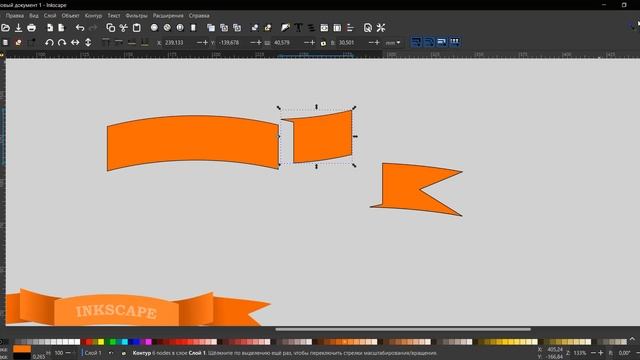Open the Фильтры menu
This screenshot has height=360, width=640.
click(x=136, y=16)
